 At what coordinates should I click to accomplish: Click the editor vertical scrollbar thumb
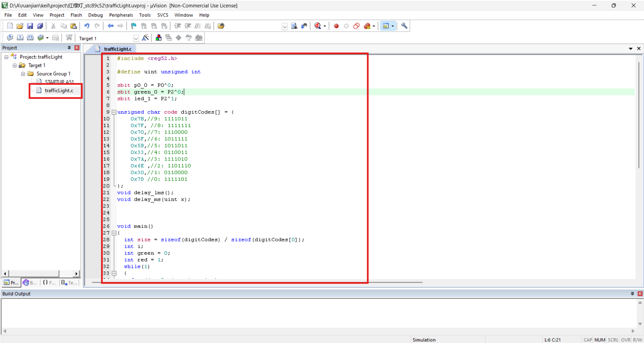tap(639, 115)
